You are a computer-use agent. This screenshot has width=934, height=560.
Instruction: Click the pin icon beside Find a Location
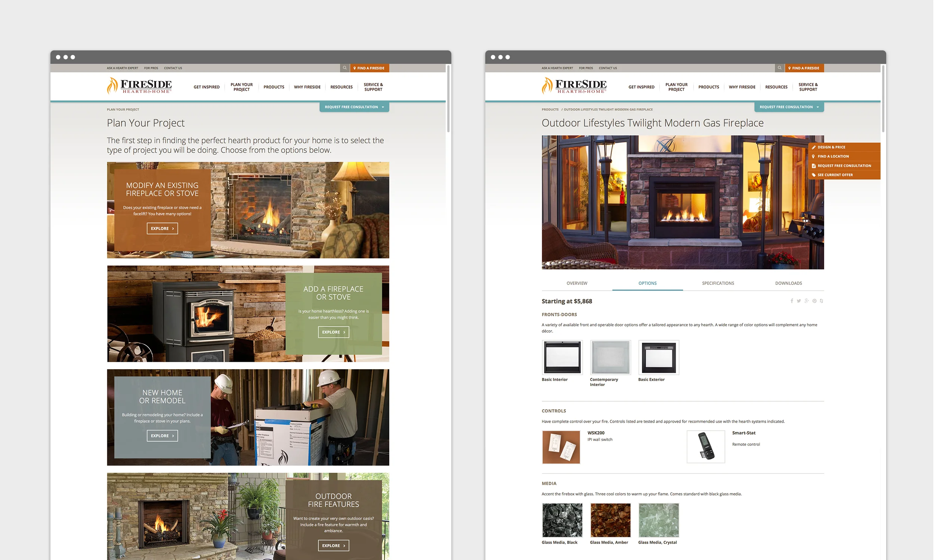pyautogui.click(x=814, y=156)
